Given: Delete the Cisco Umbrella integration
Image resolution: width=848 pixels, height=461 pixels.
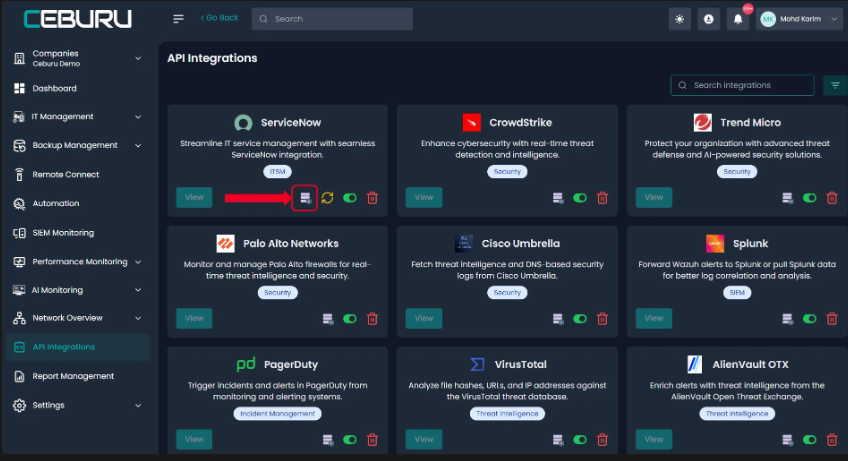Looking at the screenshot, I should (602, 319).
